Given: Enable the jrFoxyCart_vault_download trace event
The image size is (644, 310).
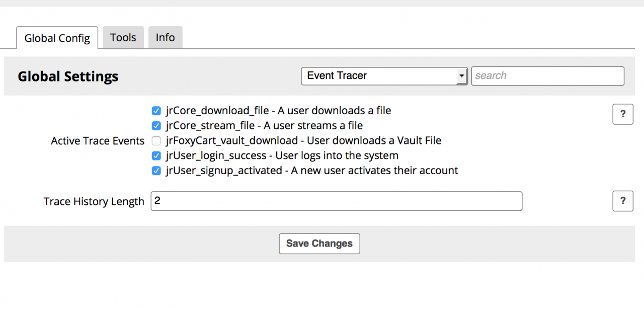Looking at the screenshot, I should pyautogui.click(x=156, y=141).
